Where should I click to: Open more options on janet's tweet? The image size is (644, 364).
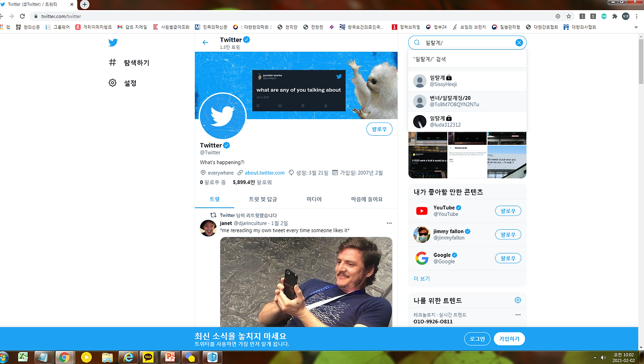tap(389, 223)
